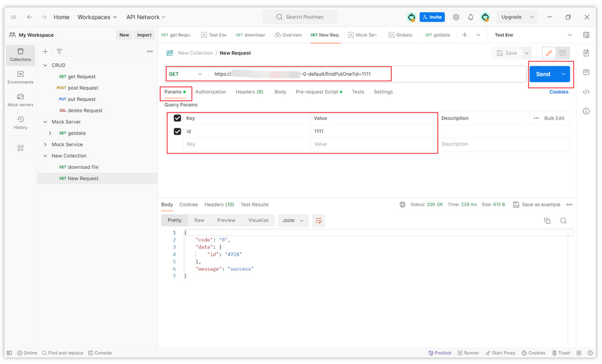Image resolution: width=602 pixels, height=364 pixels.
Task: Open the post Request item
Action: coord(83,88)
